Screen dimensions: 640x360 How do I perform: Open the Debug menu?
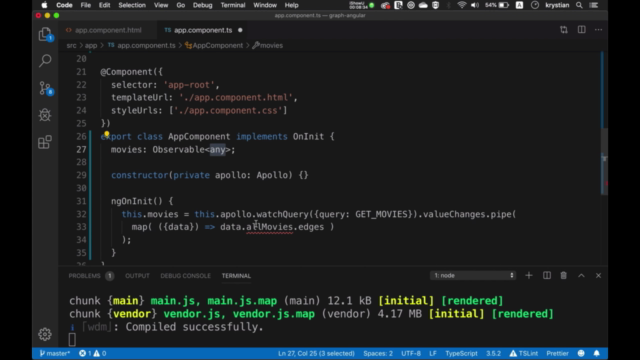(202, 5)
